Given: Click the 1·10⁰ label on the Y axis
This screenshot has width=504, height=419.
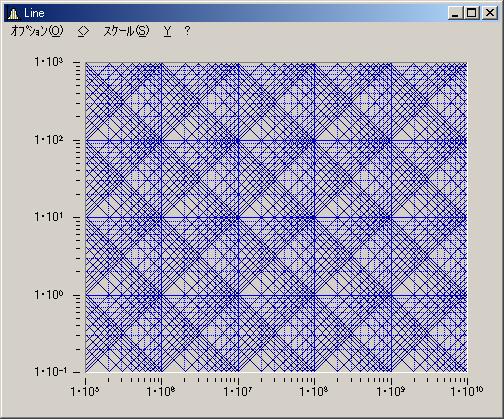Looking at the screenshot, I should pyautogui.click(x=49, y=295).
